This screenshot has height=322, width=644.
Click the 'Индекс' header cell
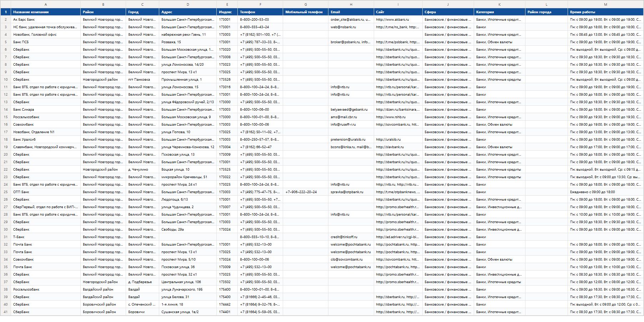[x=227, y=12]
